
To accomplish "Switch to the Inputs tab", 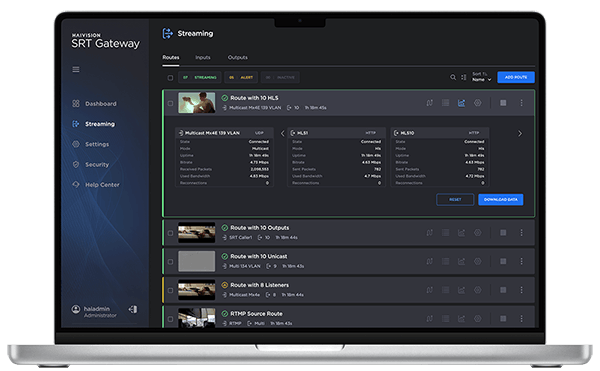I will [x=203, y=57].
